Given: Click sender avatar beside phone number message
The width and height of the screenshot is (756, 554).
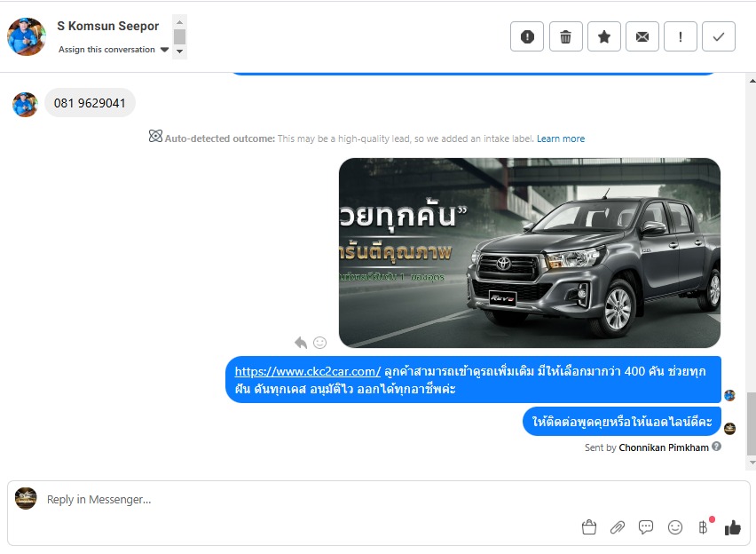Looking at the screenshot, I should (25, 105).
